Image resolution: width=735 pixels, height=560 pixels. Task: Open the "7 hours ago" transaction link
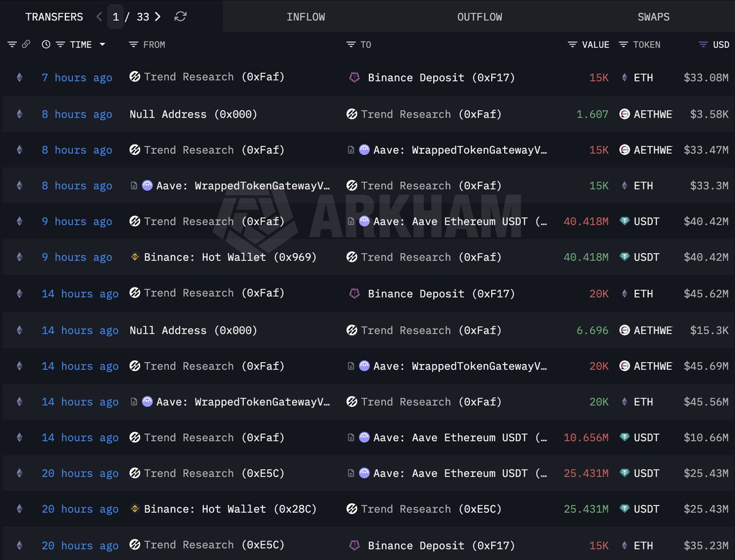click(76, 77)
